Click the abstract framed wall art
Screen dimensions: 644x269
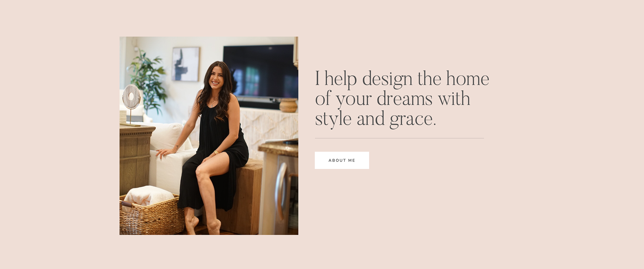tap(186, 64)
